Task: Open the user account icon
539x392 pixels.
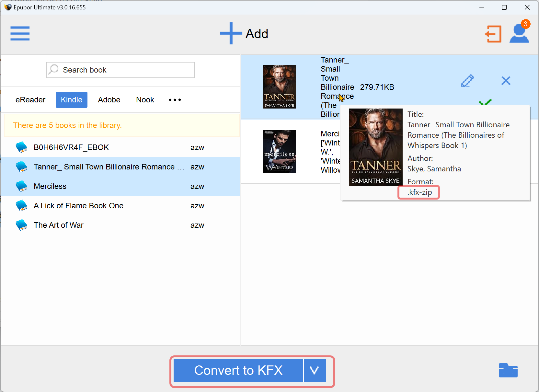Action: point(519,34)
